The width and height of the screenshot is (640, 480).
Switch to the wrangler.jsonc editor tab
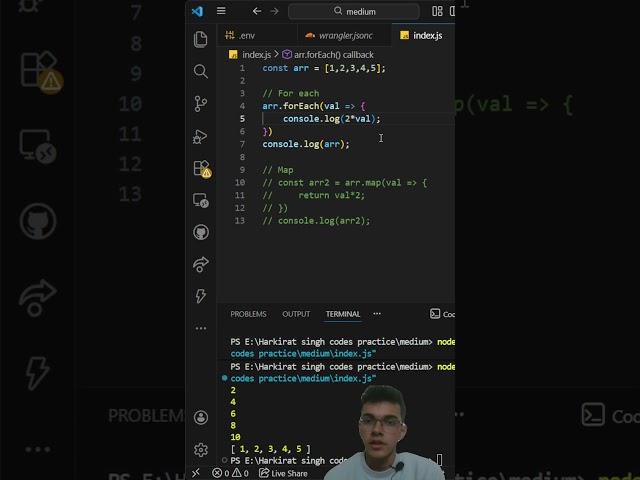click(x=344, y=36)
